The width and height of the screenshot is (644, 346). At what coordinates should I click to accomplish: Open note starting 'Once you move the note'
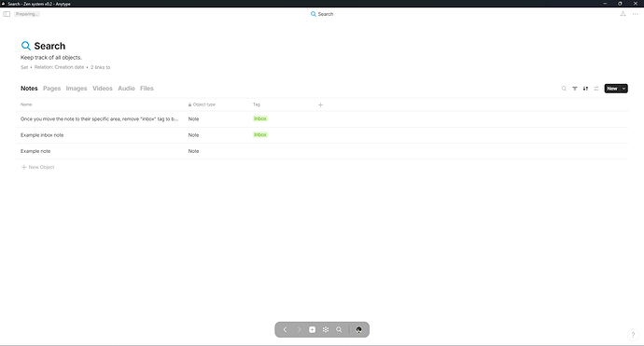coord(99,119)
